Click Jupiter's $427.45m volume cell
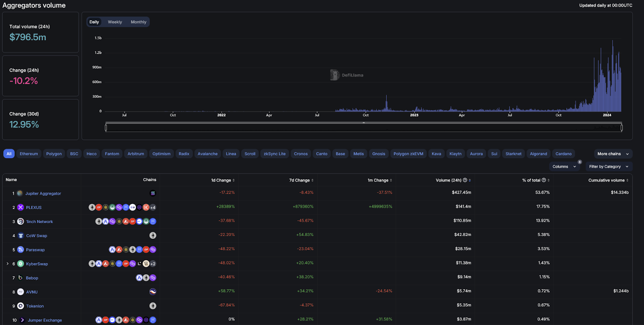 click(461, 193)
